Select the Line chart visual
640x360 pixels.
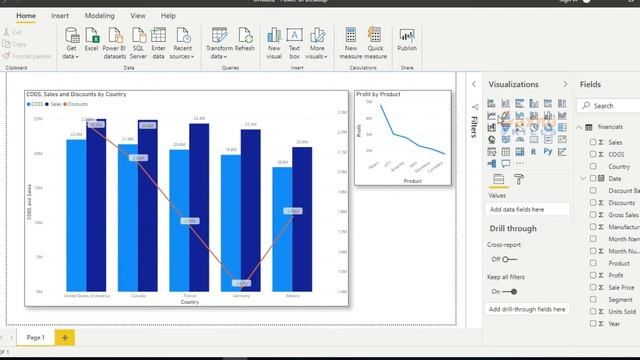coord(491,116)
